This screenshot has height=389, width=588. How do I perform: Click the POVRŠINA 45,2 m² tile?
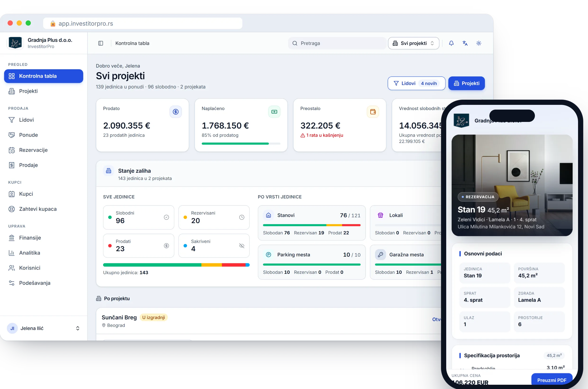(539, 273)
